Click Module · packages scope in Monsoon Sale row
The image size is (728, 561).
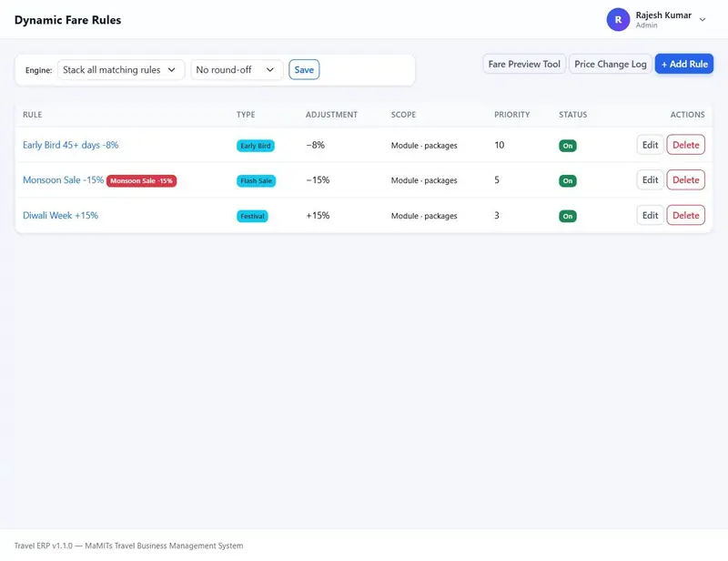(x=424, y=180)
